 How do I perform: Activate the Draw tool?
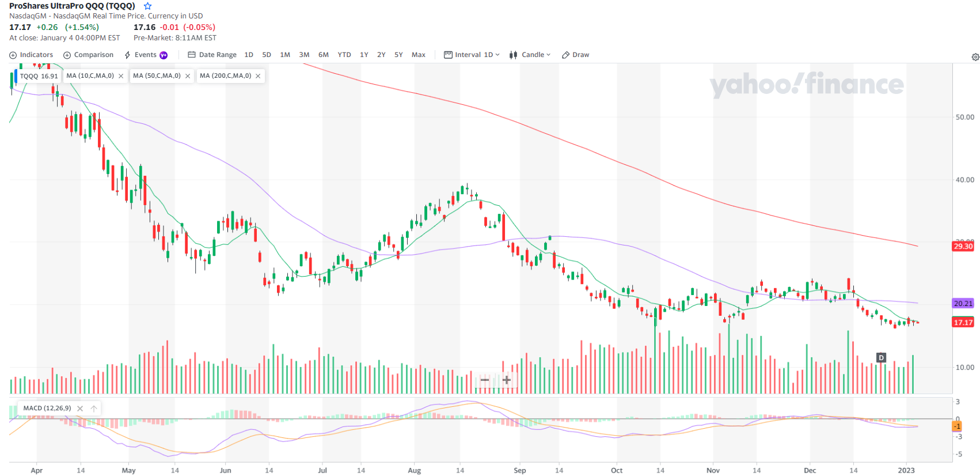point(575,55)
